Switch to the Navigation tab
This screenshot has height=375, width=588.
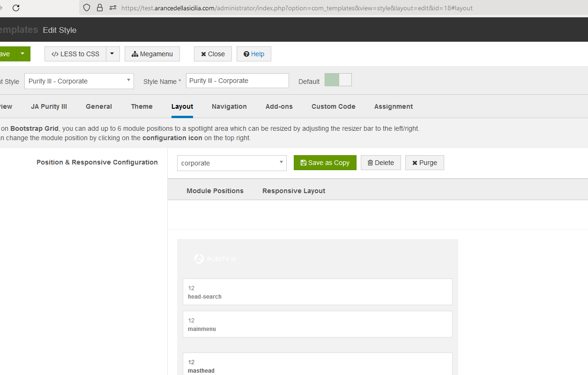point(229,106)
